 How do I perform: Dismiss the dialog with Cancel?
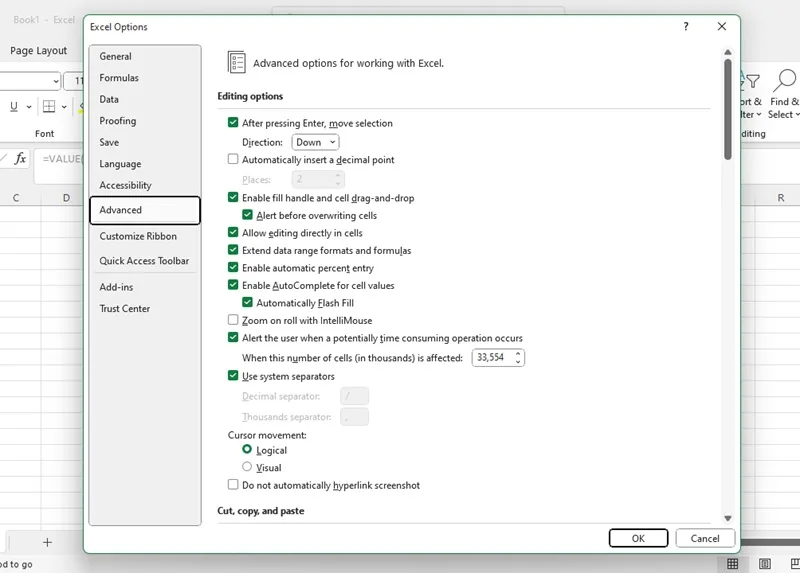(x=705, y=538)
